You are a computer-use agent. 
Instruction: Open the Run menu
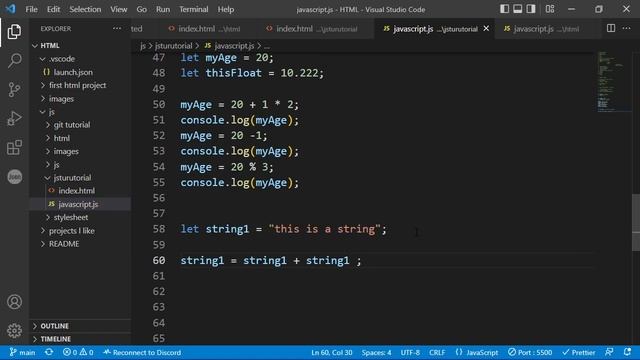(163, 9)
